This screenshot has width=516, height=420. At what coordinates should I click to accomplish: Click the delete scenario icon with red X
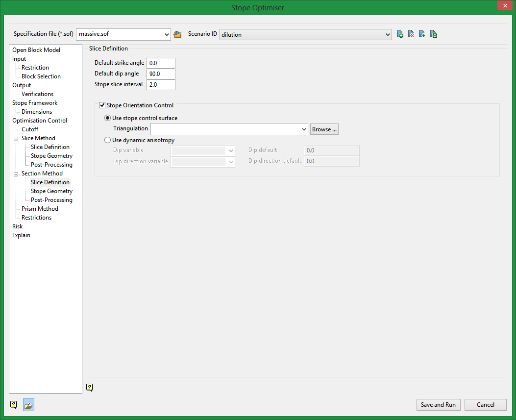point(411,34)
